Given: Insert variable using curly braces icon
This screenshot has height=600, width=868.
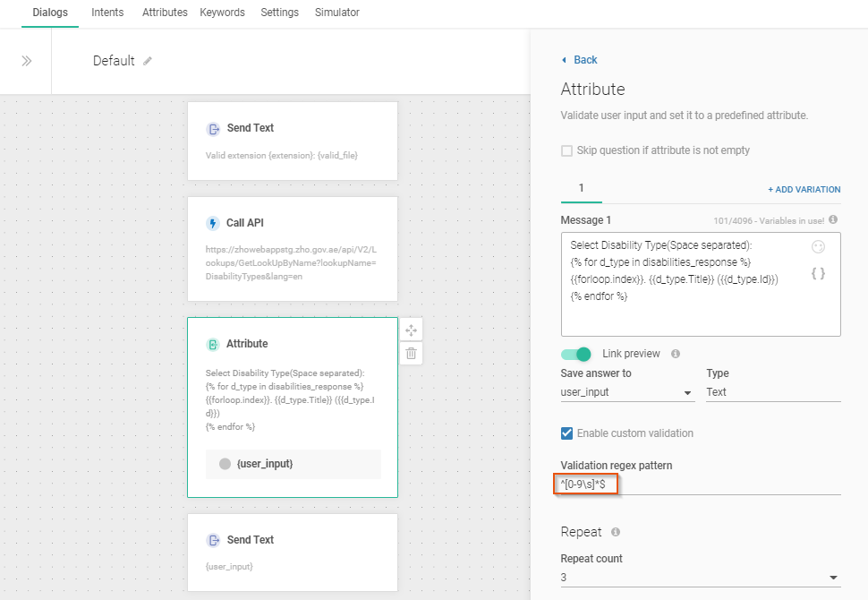Looking at the screenshot, I should point(818,273).
